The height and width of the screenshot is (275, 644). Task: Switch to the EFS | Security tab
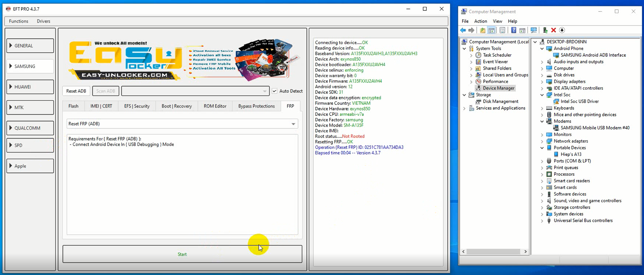point(137,106)
